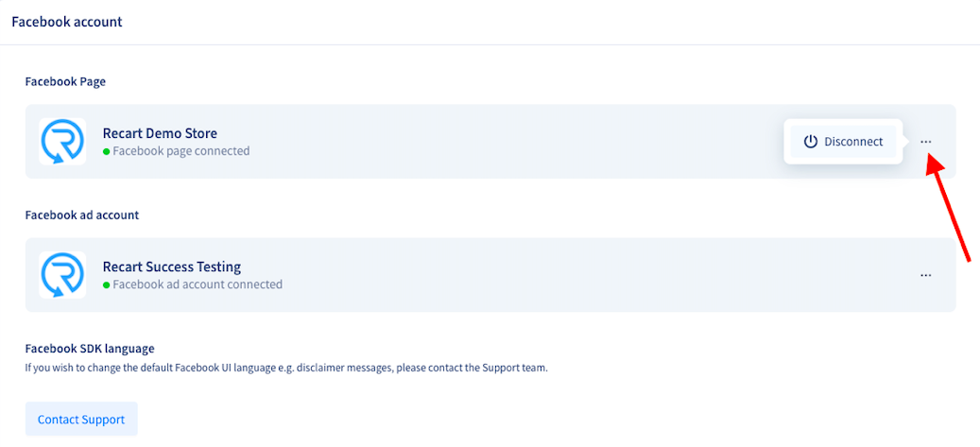Viewport: 980px width, 447px height.
Task: Open the three-dot menu for Recart Demo Store
Action: tap(925, 142)
